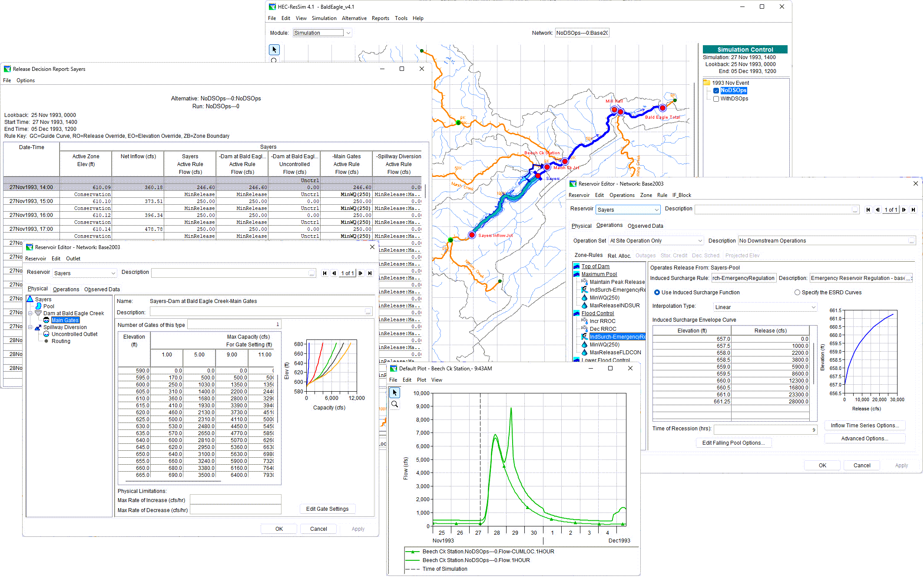Screen dimensions: 924x579
Task: Click the Dec RROC faucet rule icon
Action: (584, 329)
